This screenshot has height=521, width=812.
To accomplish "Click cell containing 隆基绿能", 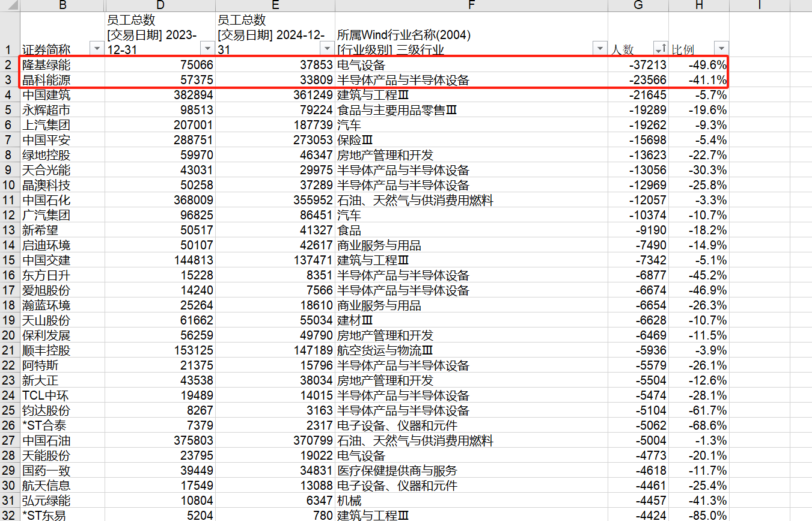I will (x=63, y=65).
